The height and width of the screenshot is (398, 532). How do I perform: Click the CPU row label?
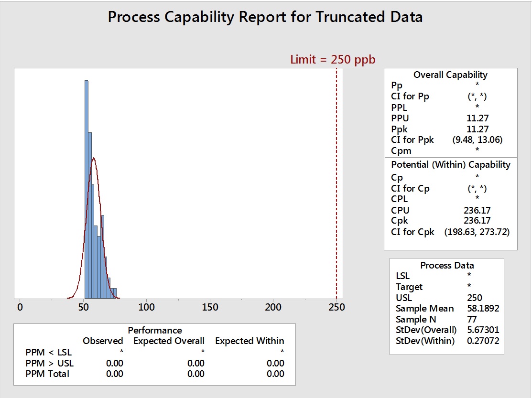point(400,210)
